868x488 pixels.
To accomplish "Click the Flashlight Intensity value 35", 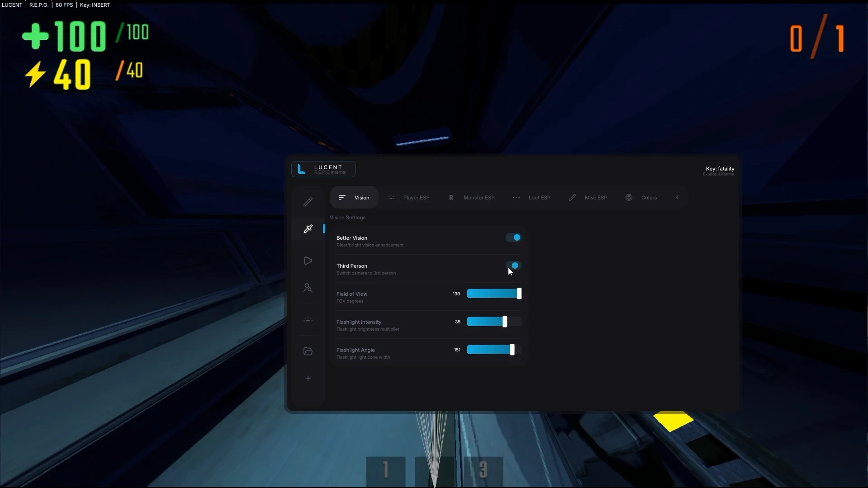I will pyautogui.click(x=458, y=322).
